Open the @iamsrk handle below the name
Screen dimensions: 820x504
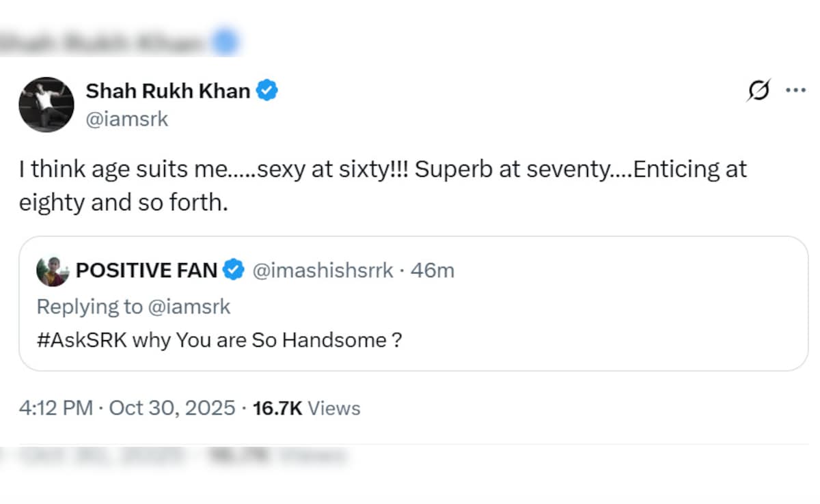click(126, 120)
